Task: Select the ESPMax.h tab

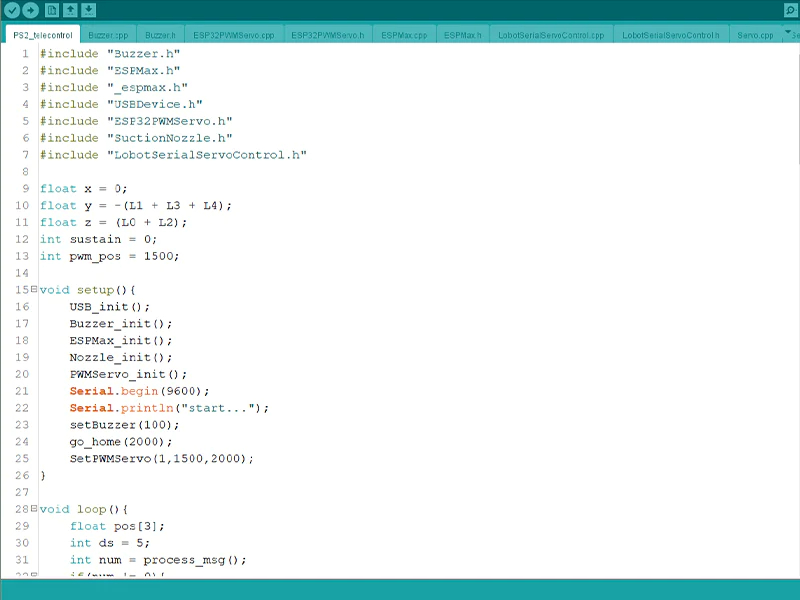Action: [462, 35]
